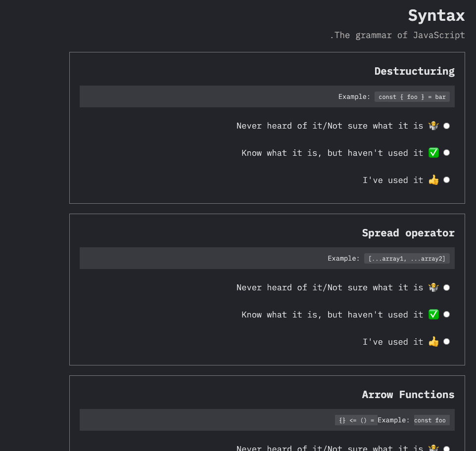Click 'Know what it is' label under Spread operator
The height and width of the screenshot is (451, 476).
coord(333,315)
